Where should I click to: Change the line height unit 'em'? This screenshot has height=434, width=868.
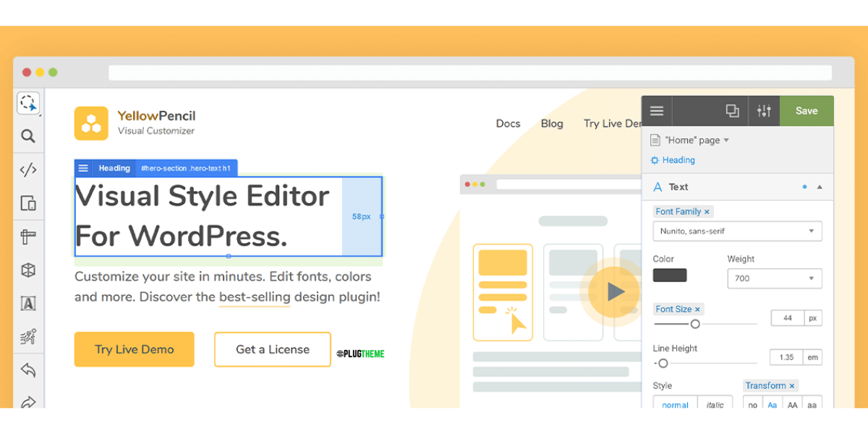tap(813, 357)
